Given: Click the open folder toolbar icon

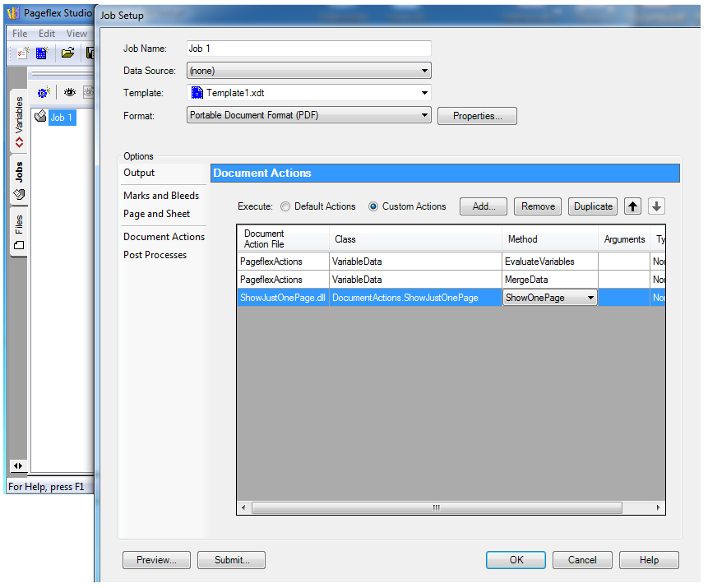Looking at the screenshot, I should coord(67,53).
